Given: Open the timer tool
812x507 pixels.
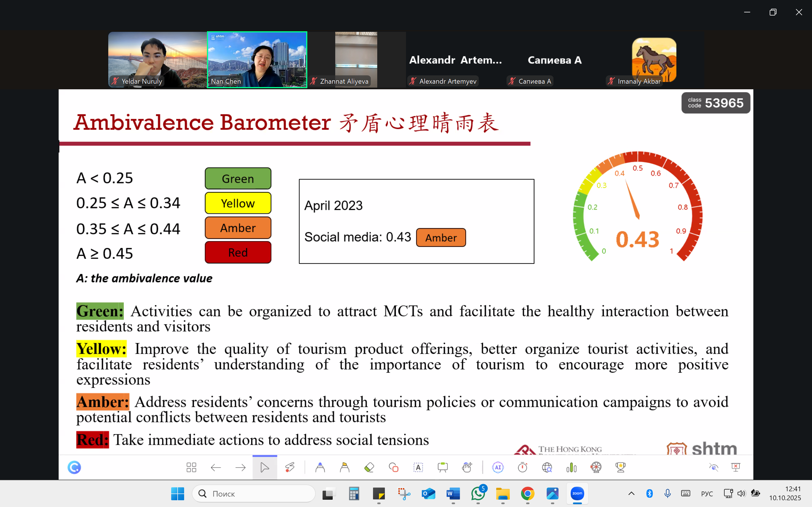Looking at the screenshot, I should click(x=522, y=467).
